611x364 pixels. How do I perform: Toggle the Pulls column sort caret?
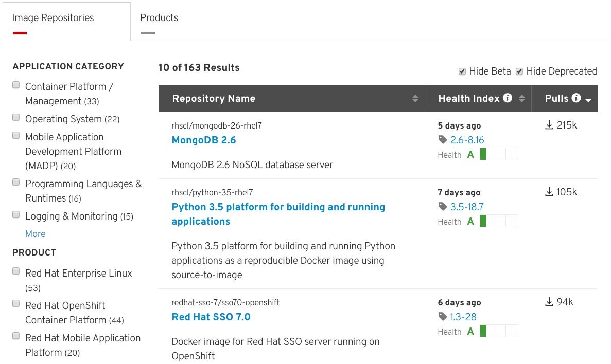[588, 100]
